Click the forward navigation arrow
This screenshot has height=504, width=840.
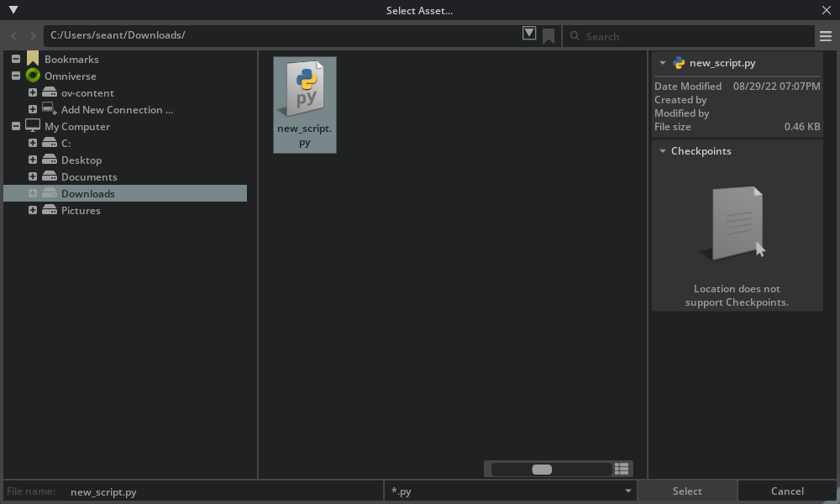pyautogui.click(x=31, y=35)
